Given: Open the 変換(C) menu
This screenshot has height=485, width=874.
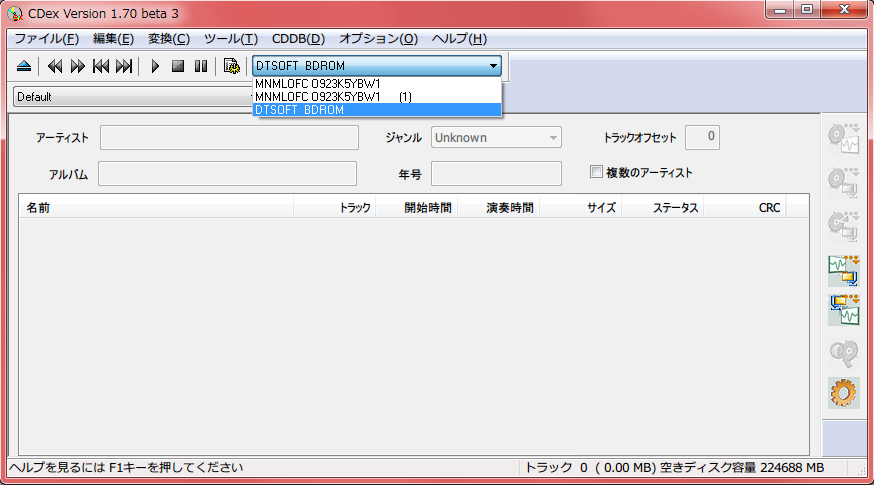Looking at the screenshot, I should [x=169, y=39].
